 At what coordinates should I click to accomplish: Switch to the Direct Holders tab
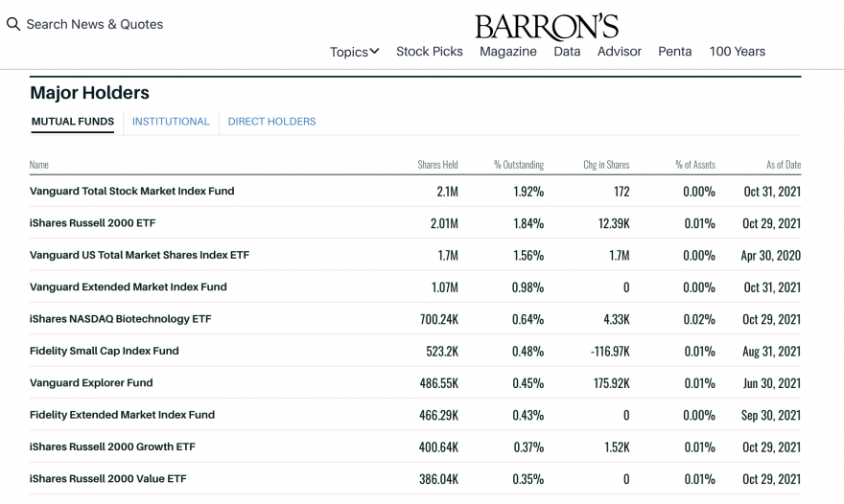tap(271, 122)
